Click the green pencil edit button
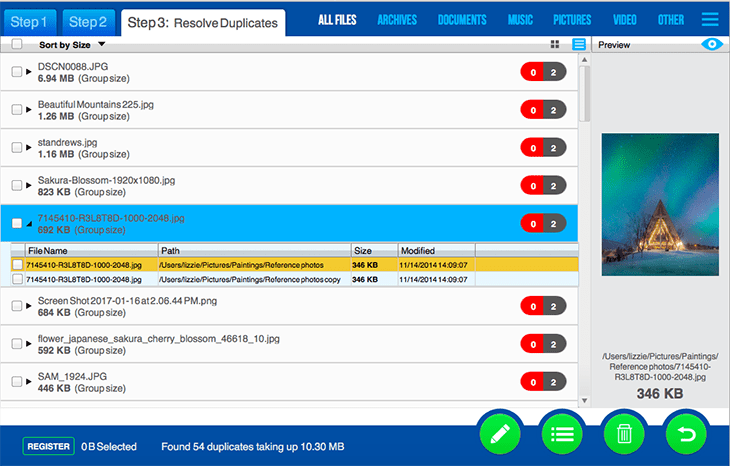This screenshot has width=730, height=466. 500,434
